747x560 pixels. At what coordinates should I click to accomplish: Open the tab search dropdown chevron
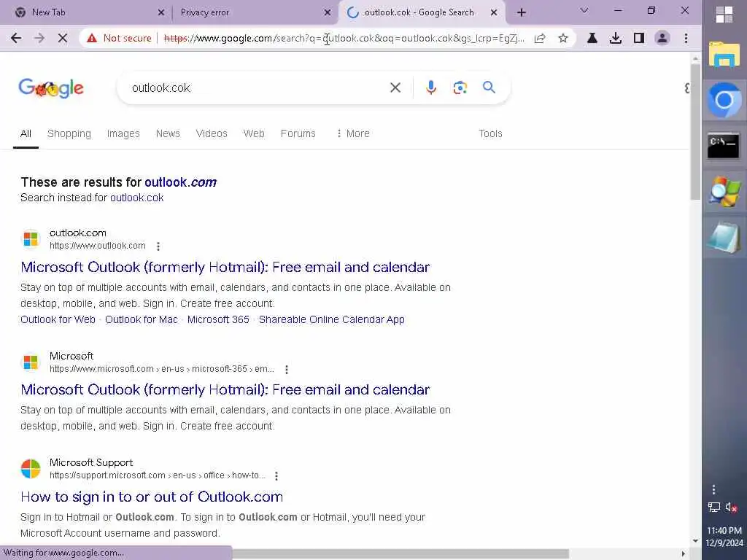[x=584, y=10]
